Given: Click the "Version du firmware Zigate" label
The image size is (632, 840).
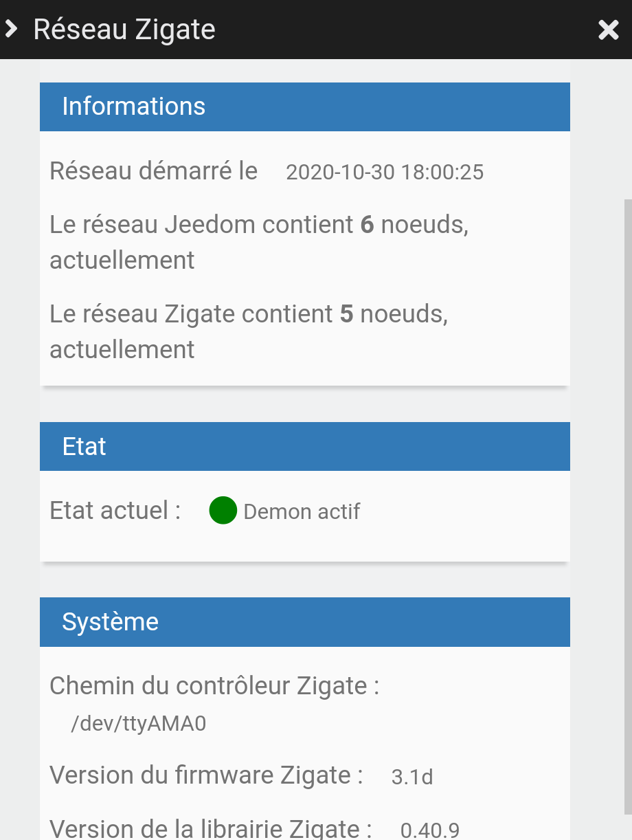Looking at the screenshot, I should (x=206, y=775).
